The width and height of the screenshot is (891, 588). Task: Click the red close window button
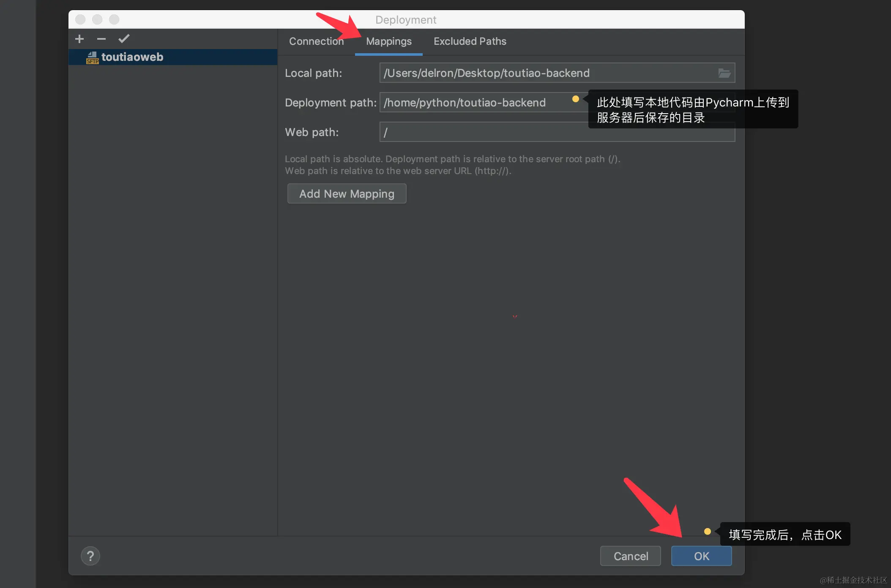pos(80,19)
